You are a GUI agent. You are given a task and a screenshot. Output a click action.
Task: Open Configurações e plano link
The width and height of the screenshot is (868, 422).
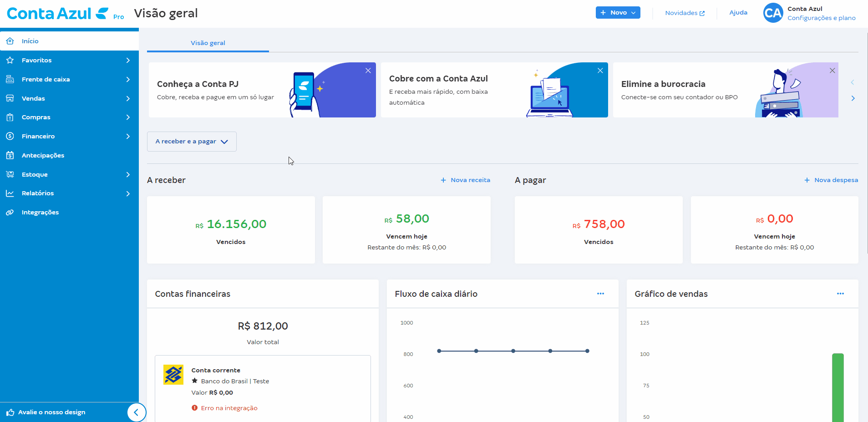822,18
